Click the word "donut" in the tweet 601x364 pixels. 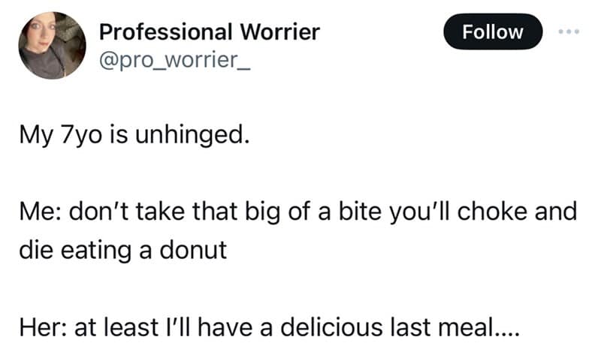(x=198, y=249)
